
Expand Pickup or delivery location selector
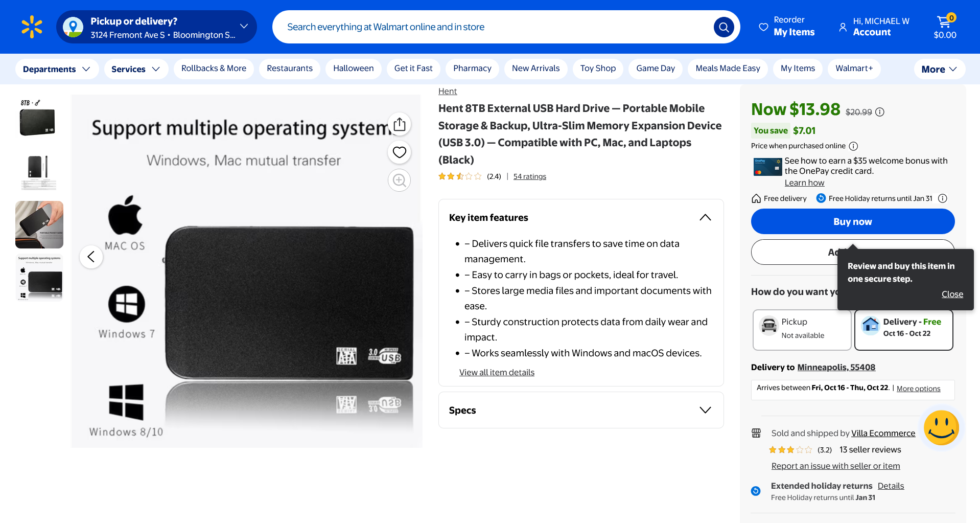tap(157, 27)
